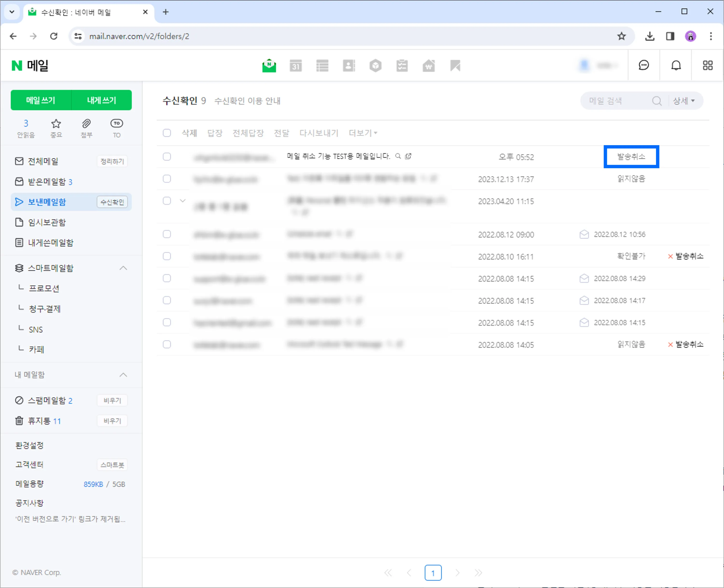Viewport: 724px width, 588px height.
Task: Open the bookmark icon in the top bar
Action: click(x=455, y=65)
